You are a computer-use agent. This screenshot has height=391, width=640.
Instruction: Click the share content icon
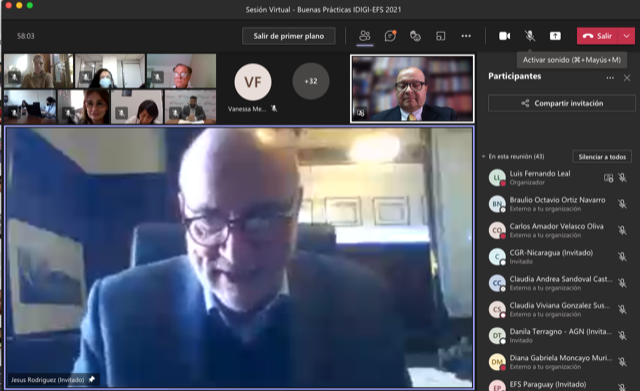pos(555,36)
